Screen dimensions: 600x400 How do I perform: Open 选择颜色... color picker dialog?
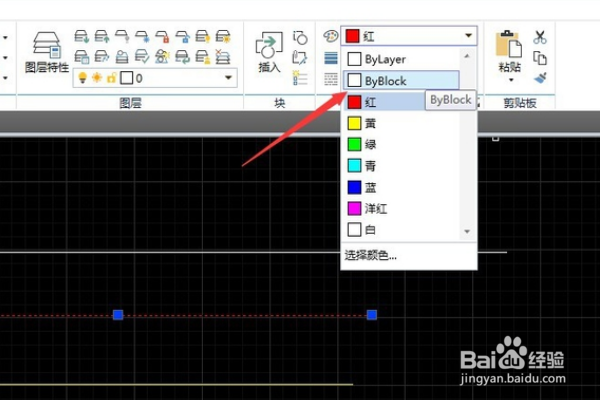point(370,255)
